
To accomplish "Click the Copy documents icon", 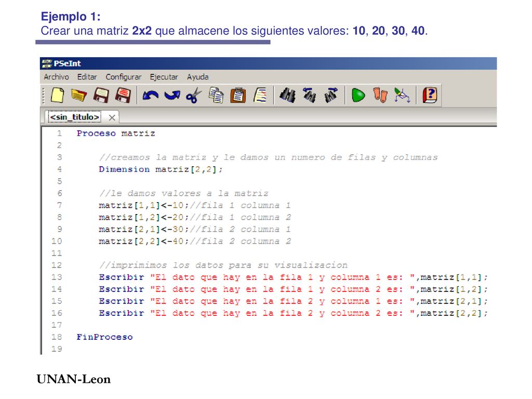I will (x=216, y=95).
